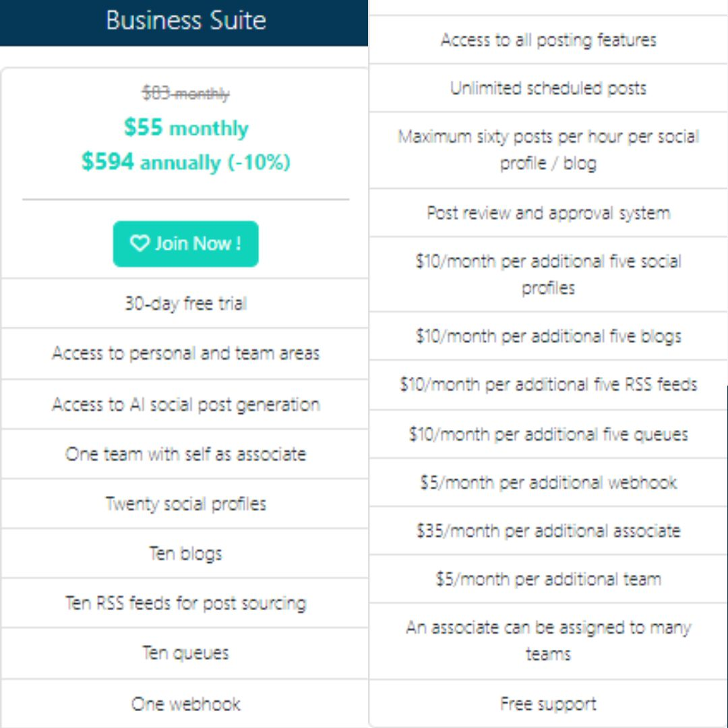728x728 pixels.
Task: Click the heart icon on Join Now
Action: pos(140,243)
